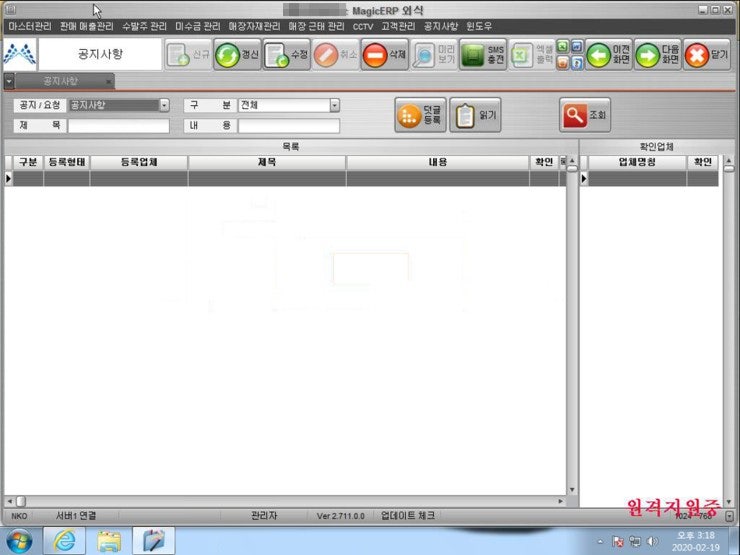Screen dimensions: 740x555
Task: Open the 매장 근태 관리 menu
Action: pyautogui.click(x=316, y=26)
